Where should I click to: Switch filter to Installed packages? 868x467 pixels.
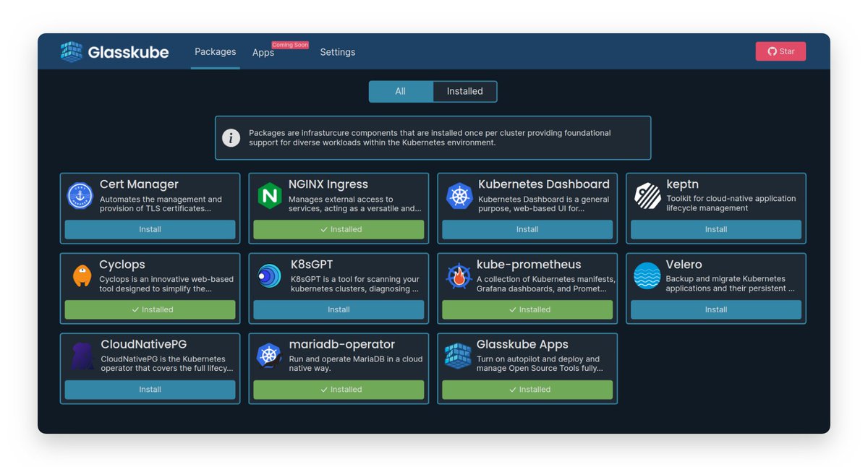click(x=464, y=92)
